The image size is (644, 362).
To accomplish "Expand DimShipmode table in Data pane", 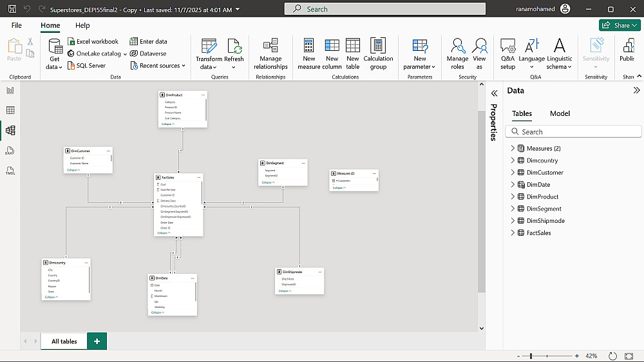I will (x=513, y=221).
